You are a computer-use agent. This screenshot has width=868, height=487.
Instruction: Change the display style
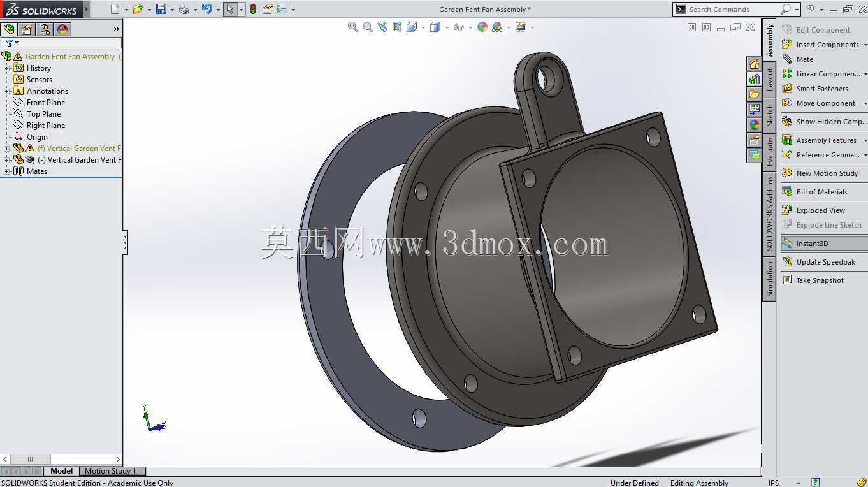pyautogui.click(x=435, y=27)
